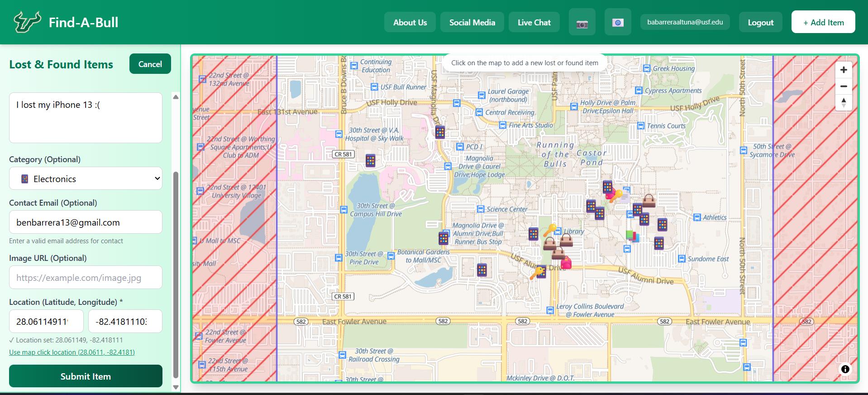This screenshot has height=395, width=868.
Task: Click the Tennis Courts bus stop icon
Action: (x=641, y=126)
